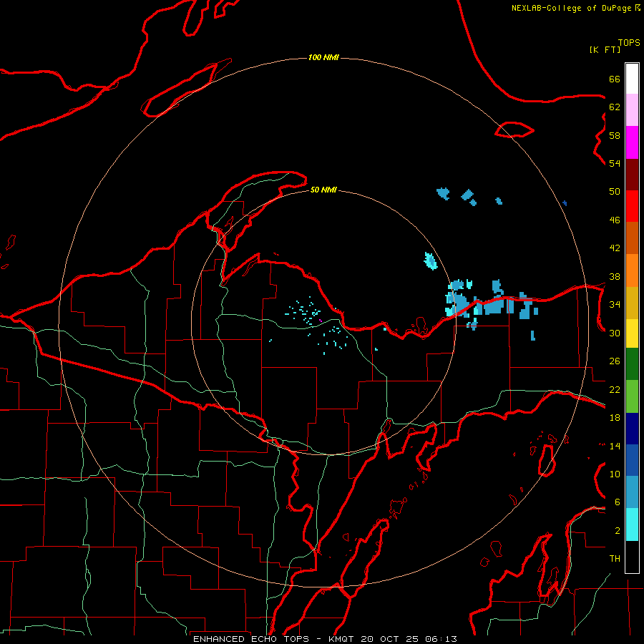Click the legend value 2
Viewport: 644px width, 644px height.
click(618, 531)
